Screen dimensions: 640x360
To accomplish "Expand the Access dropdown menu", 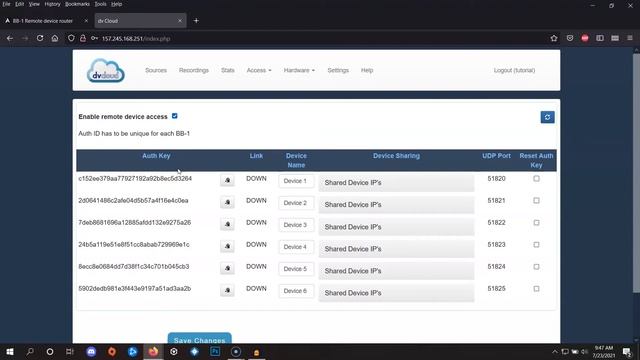I will pos(259,70).
